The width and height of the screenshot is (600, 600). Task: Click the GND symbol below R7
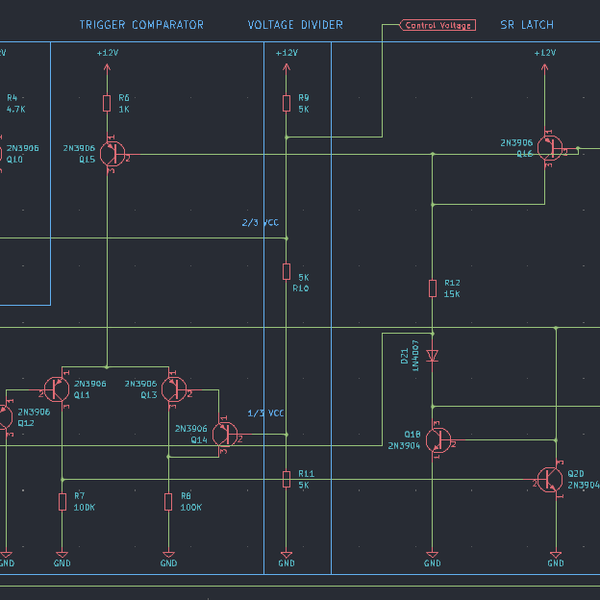tap(62, 555)
